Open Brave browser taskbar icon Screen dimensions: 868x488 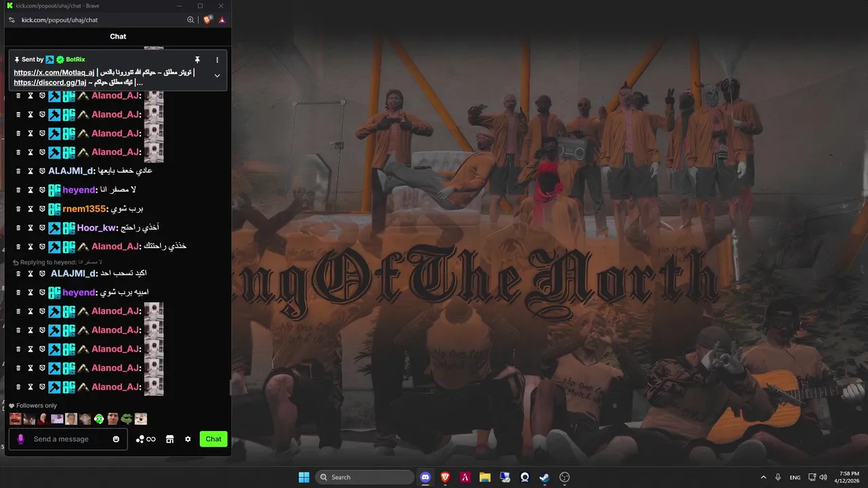446,477
